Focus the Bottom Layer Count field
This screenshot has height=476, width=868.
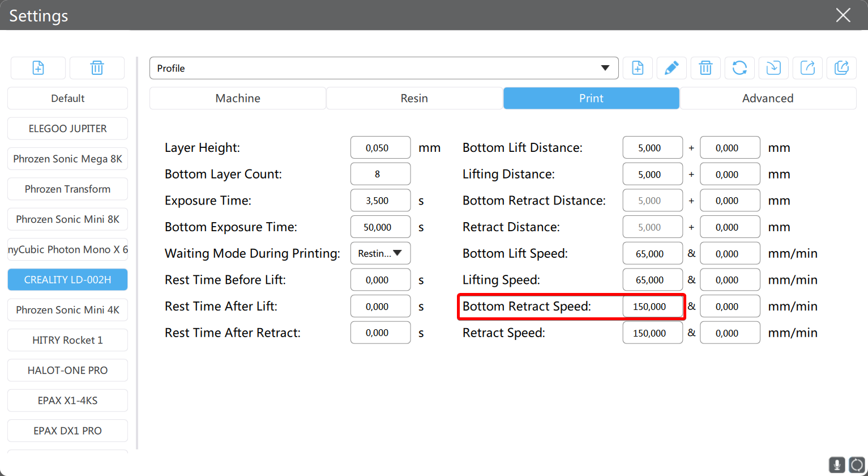[x=380, y=174]
